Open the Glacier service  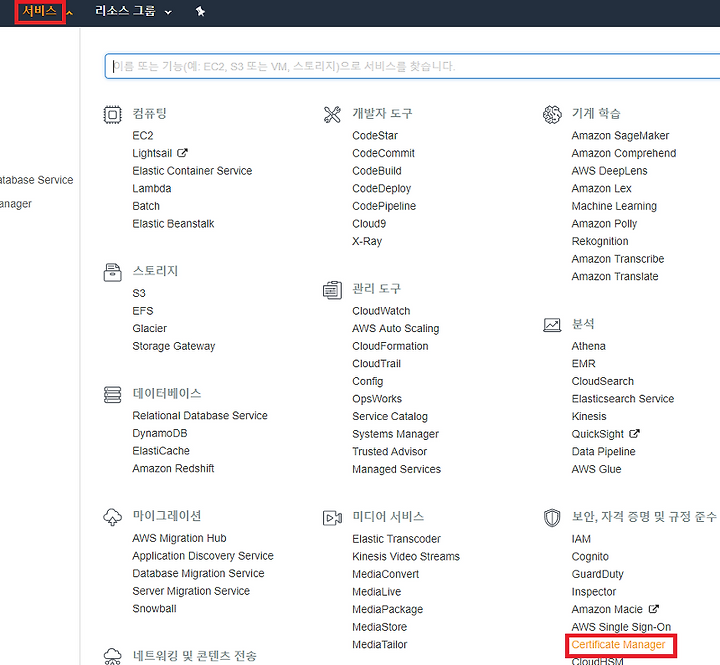149,328
